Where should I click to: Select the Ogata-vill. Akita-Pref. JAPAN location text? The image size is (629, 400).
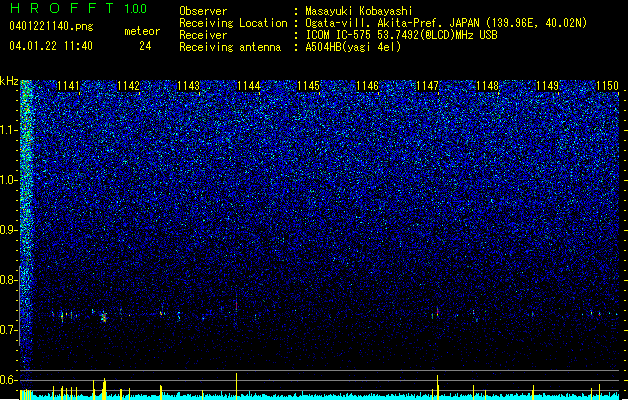tap(446, 23)
